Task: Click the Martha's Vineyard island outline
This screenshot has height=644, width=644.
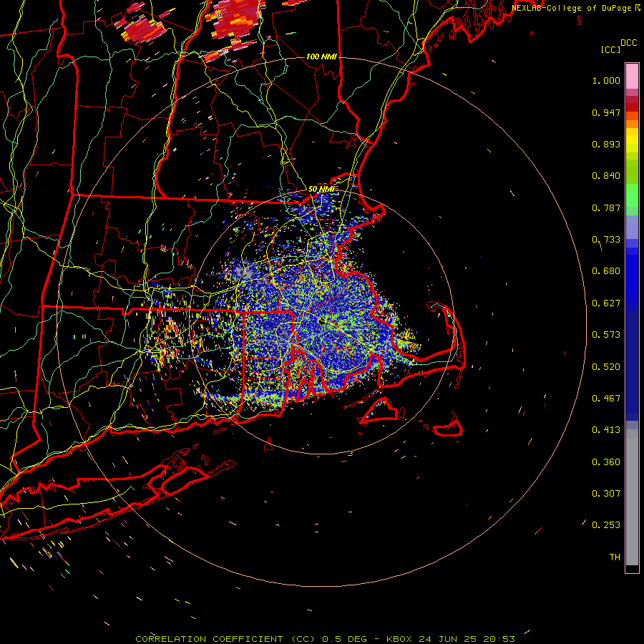Action: pos(382,411)
